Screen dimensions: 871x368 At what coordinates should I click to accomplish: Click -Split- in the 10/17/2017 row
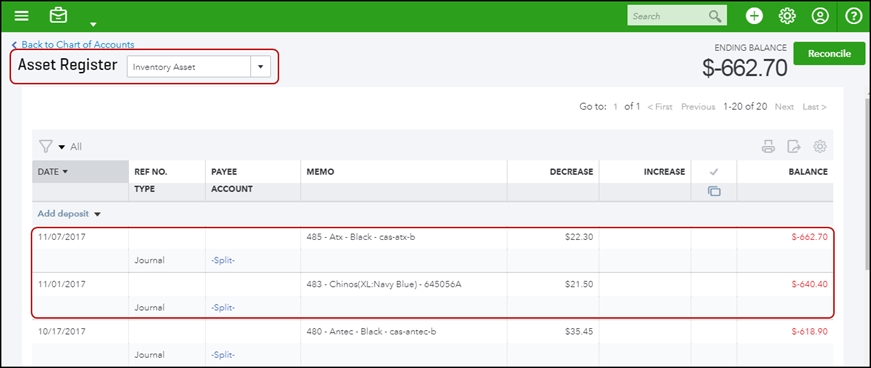coord(223,355)
